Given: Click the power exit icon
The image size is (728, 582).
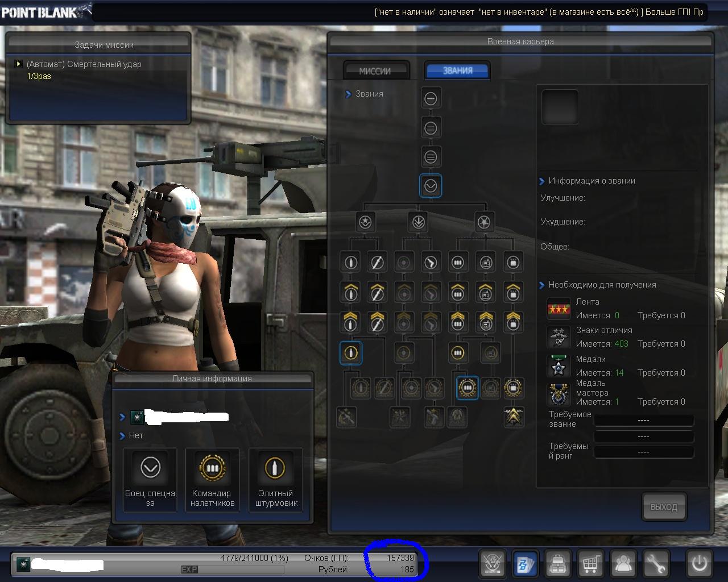Looking at the screenshot, I should [699, 563].
